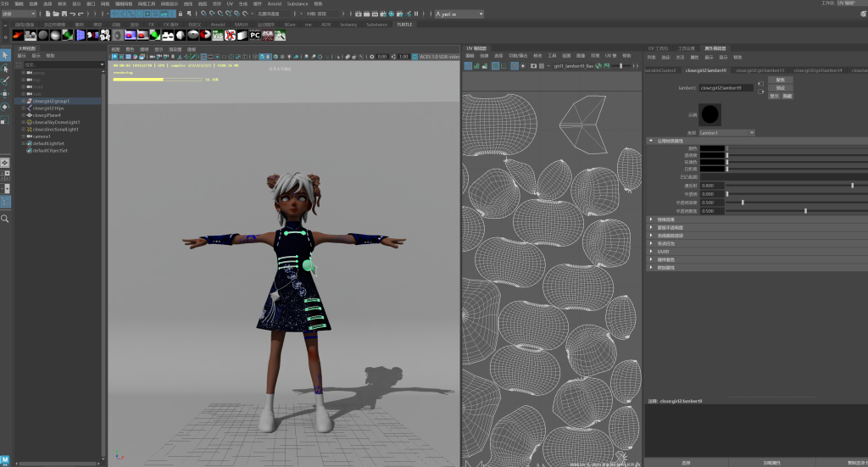Click the Diffuse 0.800 slider
868x467 pixels.
click(x=797, y=186)
